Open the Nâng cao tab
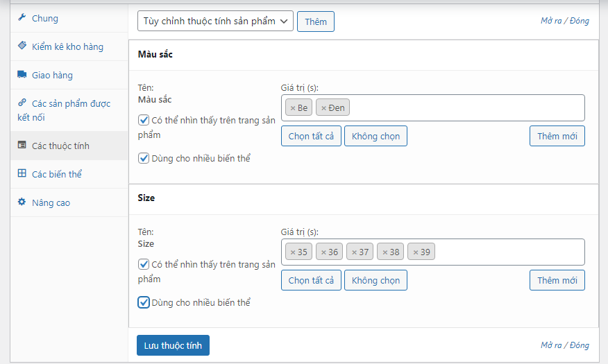Viewport: 608px width, 364px height. (51, 202)
